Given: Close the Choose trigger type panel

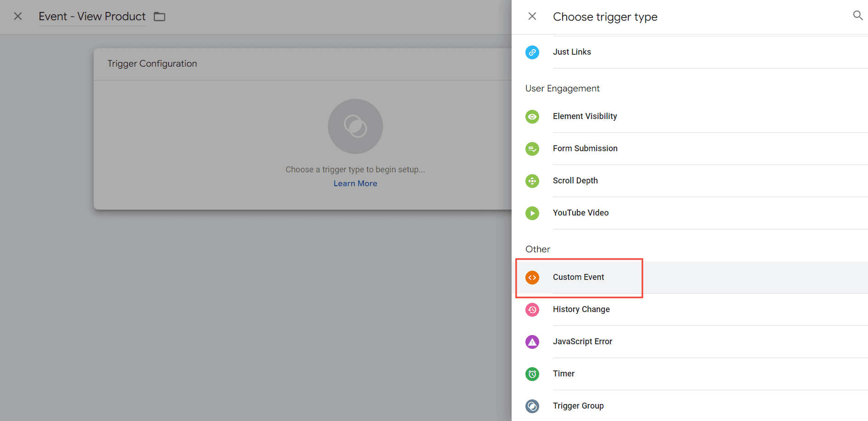Looking at the screenshot, I should tap(532, 17).
